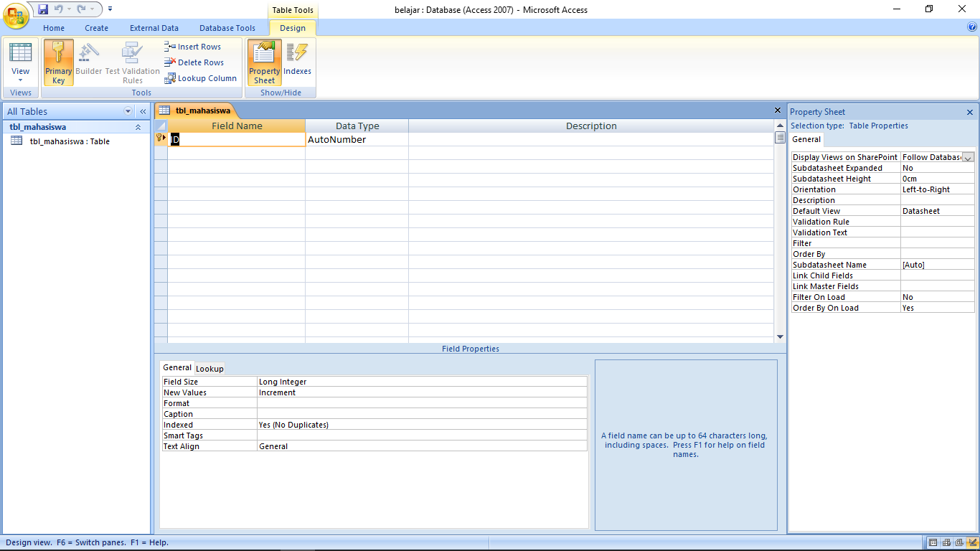Save the database with the floppy icon
This screenshot has height=551, width=980.
point(43,9)
